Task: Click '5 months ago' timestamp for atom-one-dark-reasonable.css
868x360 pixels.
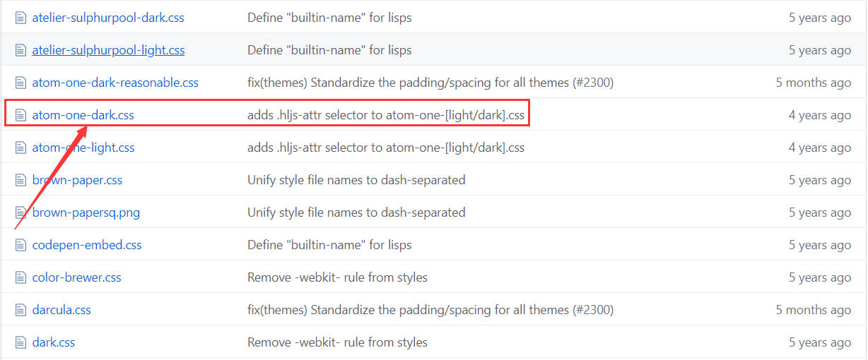Action: point(814,83)
